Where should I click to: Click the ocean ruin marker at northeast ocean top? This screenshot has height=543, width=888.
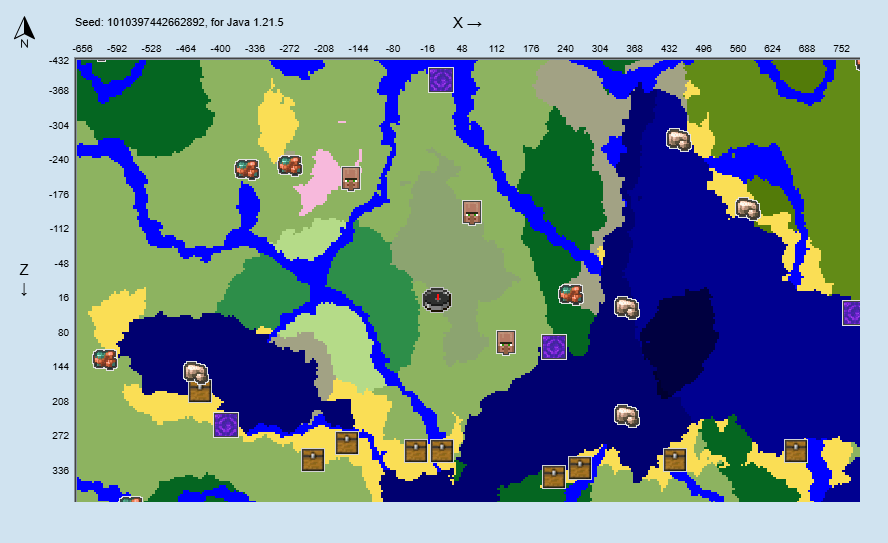tap(678, 139)
